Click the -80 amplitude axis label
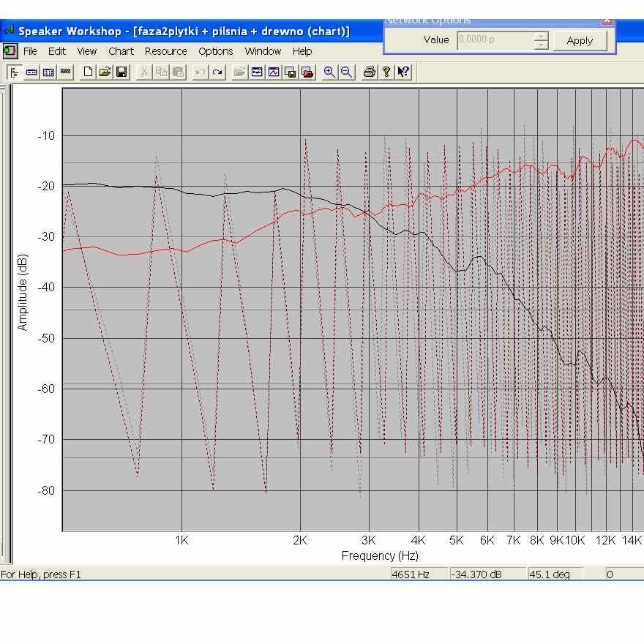This screenshot has width=644, height=644. pos(46,490)
